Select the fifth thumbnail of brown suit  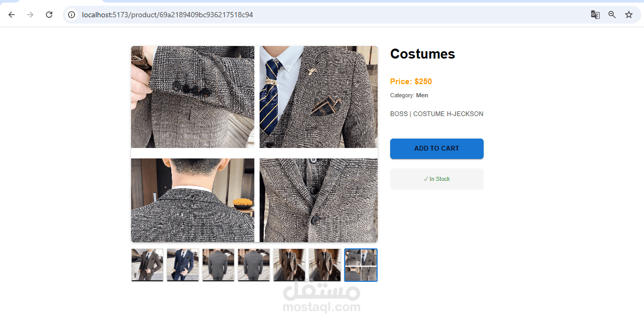(x=289, y=265)
